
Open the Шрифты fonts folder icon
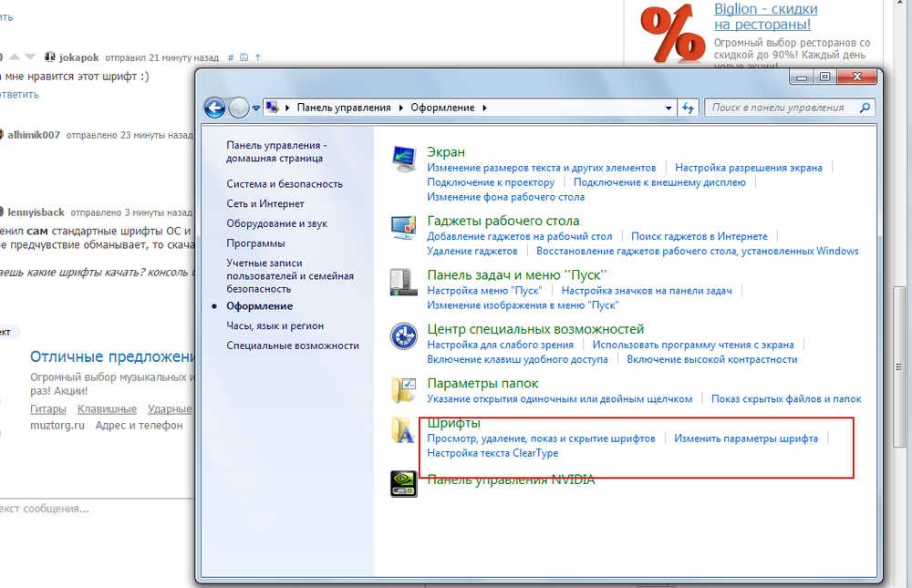click(x=404, y=430)
